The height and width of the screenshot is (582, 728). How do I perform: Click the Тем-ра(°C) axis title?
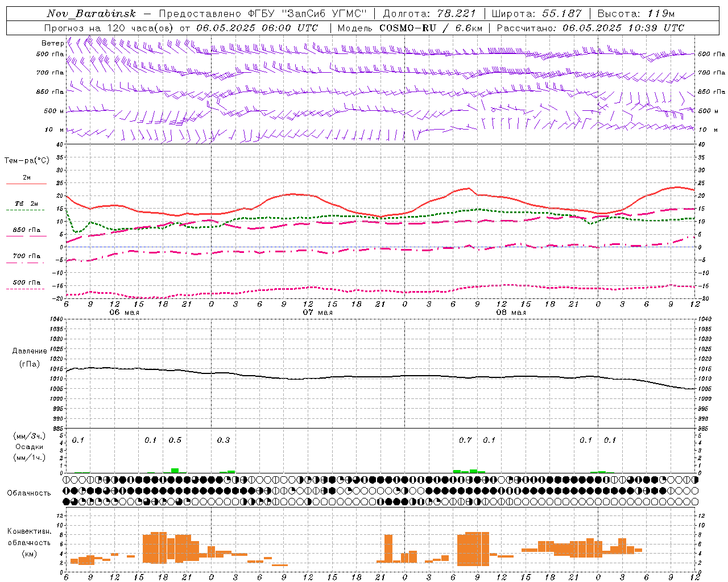(27, 161)
